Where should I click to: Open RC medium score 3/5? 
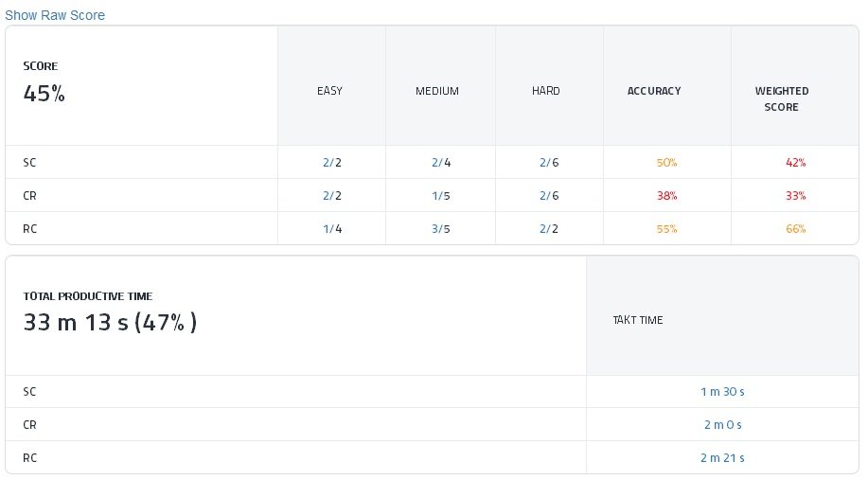[x=441, y=228]
